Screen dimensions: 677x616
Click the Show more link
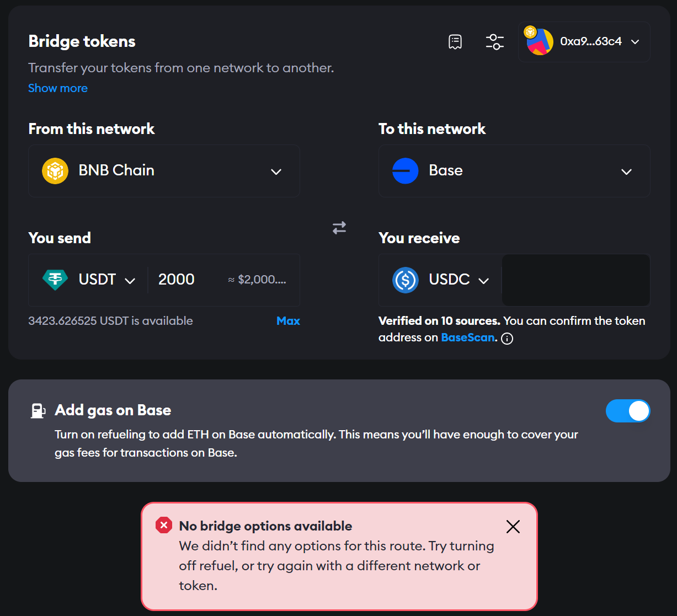(58, 88)
